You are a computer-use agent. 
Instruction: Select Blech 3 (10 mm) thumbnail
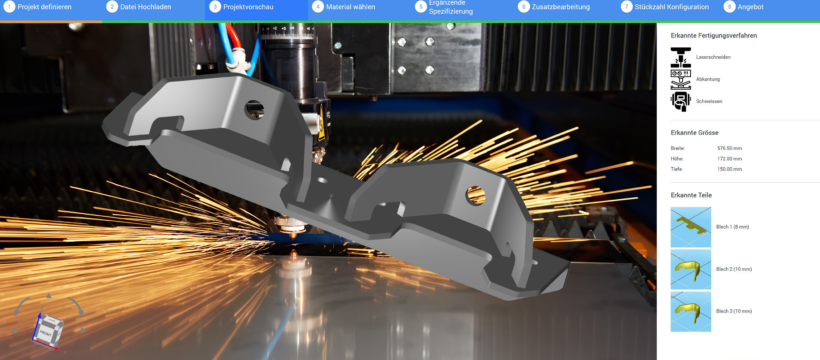[691, 311]
